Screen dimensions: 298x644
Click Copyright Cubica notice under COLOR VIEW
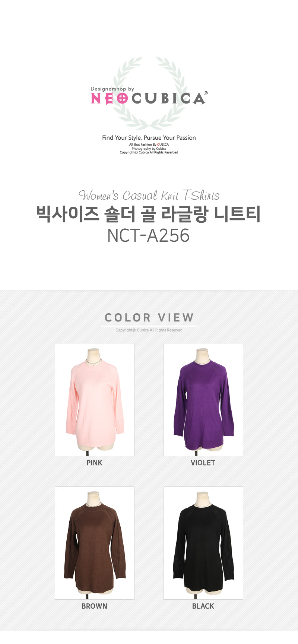[x=149, y=330]
